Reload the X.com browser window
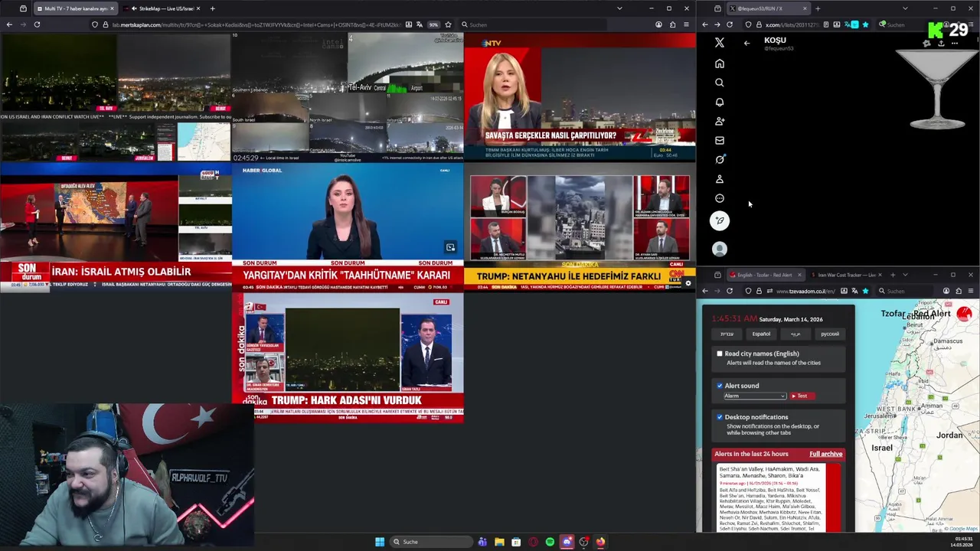Image resolution: width=980 pixels, height=551 pixels. tap(730, 24)
